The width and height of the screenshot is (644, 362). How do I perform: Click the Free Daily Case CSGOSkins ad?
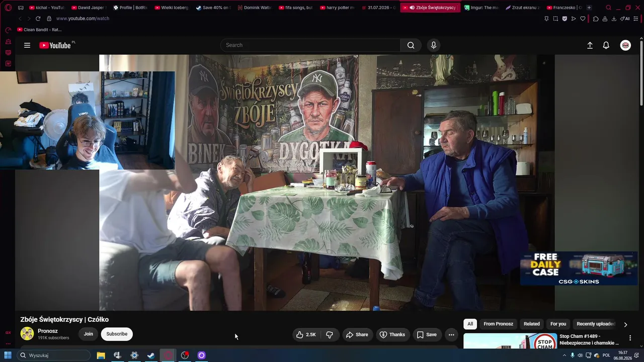pos(579,269)
